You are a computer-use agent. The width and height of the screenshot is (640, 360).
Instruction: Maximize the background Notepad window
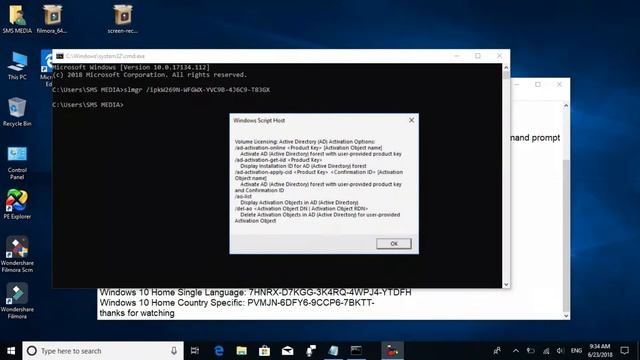pos(538,84)
